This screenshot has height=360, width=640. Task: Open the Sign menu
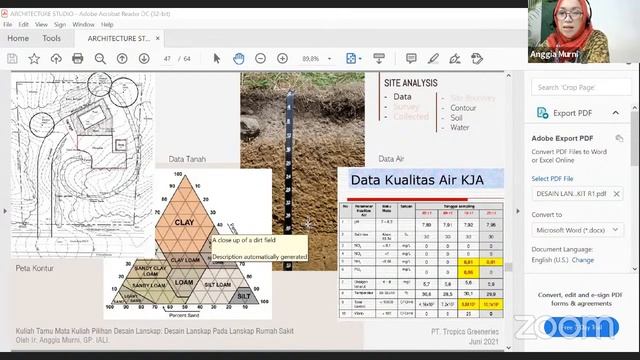click(x=60, y=24)
